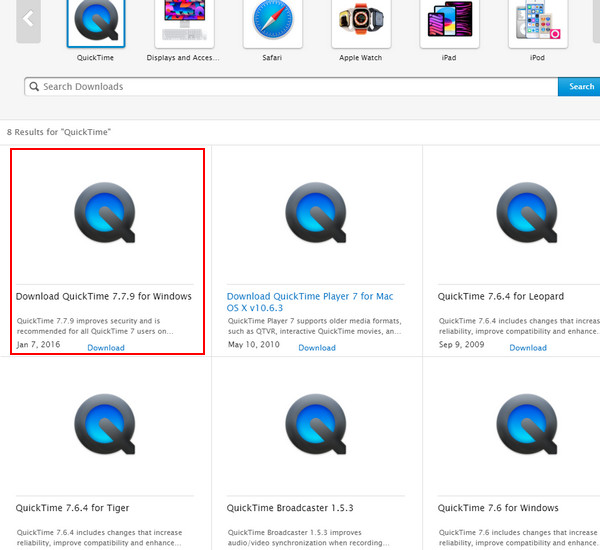Click the iPod category label
The width and height of the screenshot is (600, 550).
pos(537,58)
